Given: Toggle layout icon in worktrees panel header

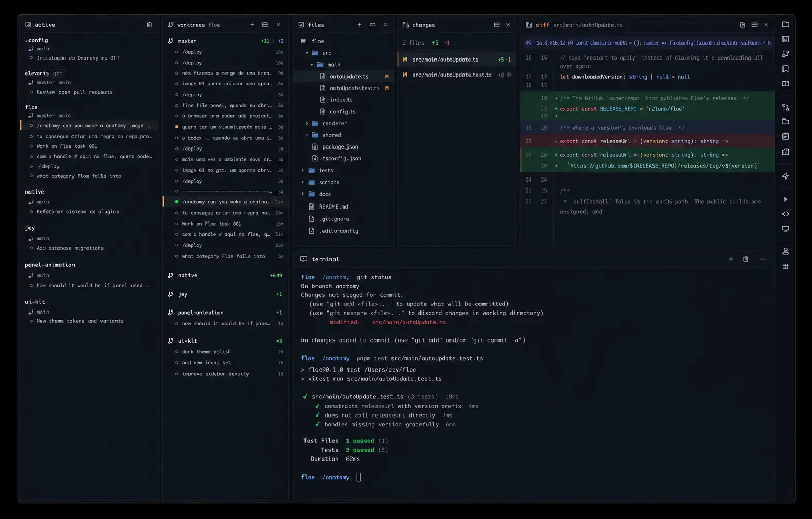Looking at the screenshot, I should pos(265,25).
